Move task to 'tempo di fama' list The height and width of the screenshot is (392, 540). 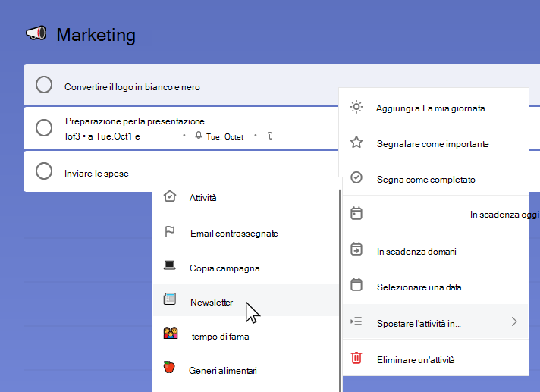pos(246,335)
